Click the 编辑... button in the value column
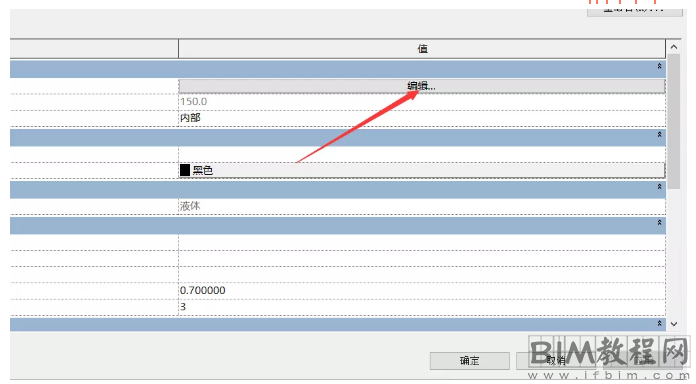The image size is (696, 384). [x=422, y=86]
